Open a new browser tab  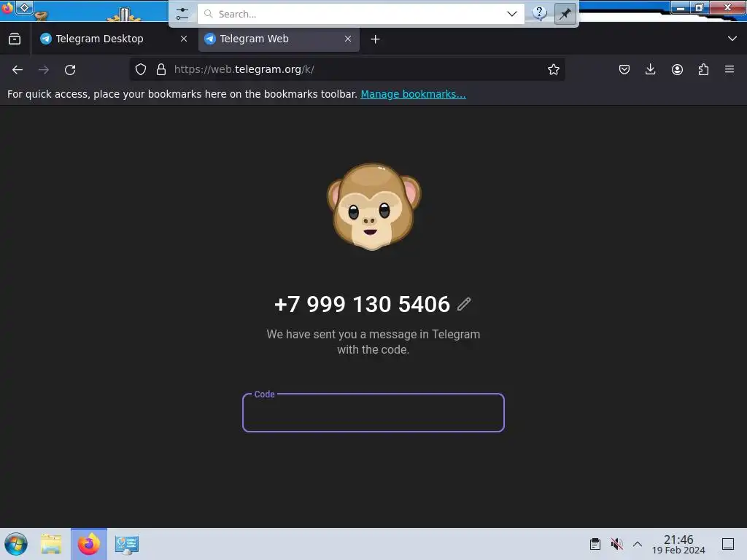click(376, 39)
